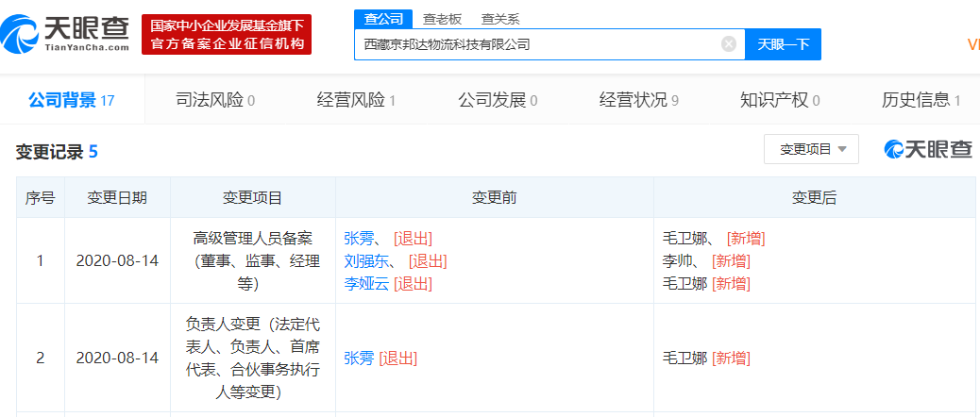980x417 pixels.
Task: Switch to the 查关系 search tab
Action: coord(500,18)
